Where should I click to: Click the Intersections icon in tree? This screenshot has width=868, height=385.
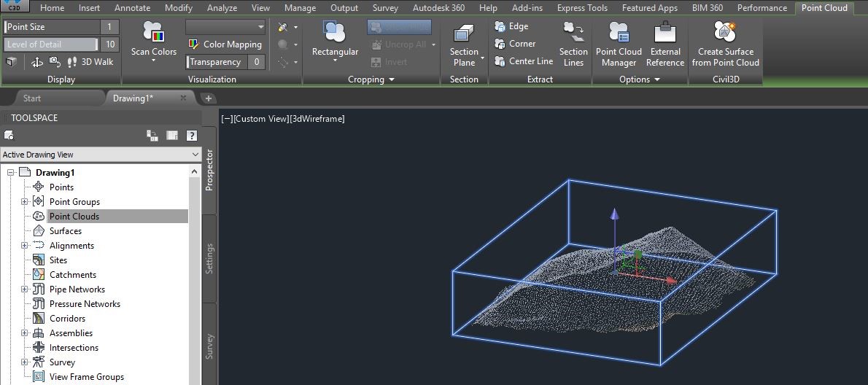pyautogui.click(x=39, y=348)
